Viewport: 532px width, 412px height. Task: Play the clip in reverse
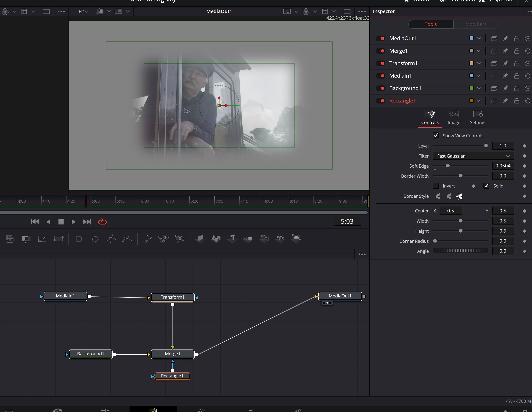pyautogui.click(x=48, y=222)
